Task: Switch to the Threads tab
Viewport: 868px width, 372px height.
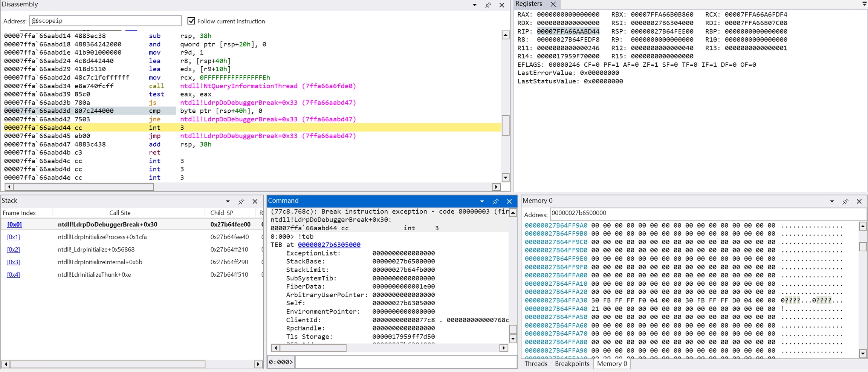Action: point(536,364)
